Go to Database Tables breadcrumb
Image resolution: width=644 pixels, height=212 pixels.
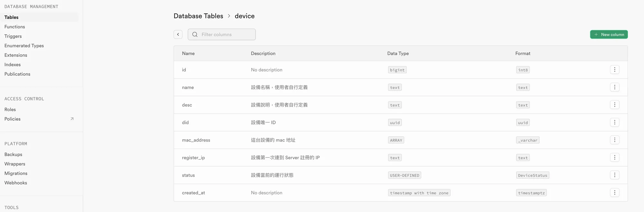198,16
